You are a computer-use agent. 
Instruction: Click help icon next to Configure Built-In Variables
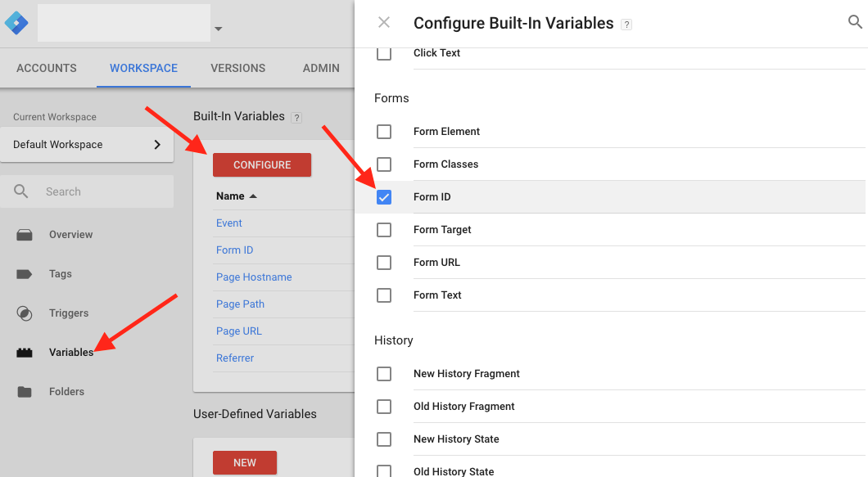(x=626, y=25)
